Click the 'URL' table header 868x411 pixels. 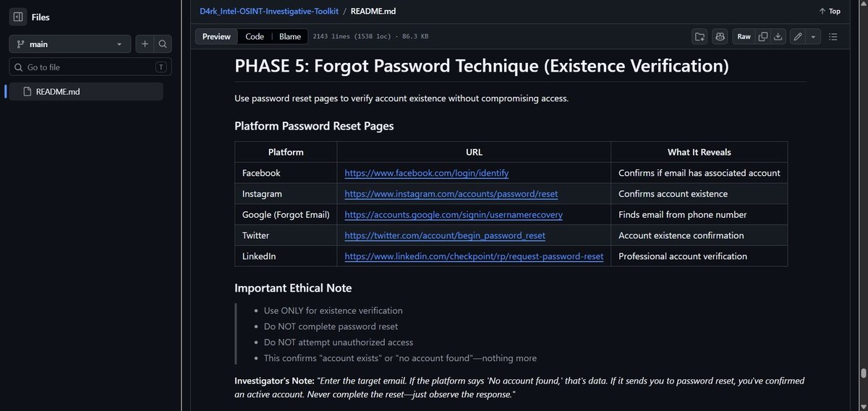click(x=474, y=152)
